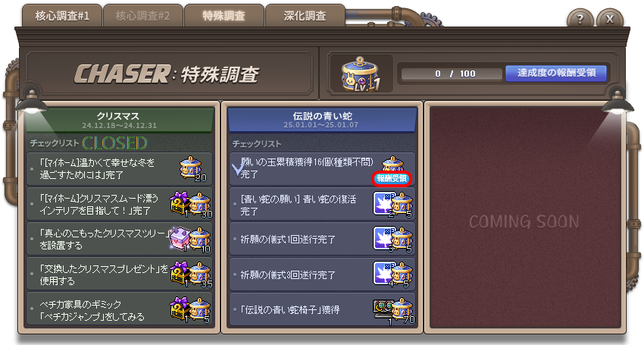
Task: Click the クリスマス event header
Action: (119, 120)
